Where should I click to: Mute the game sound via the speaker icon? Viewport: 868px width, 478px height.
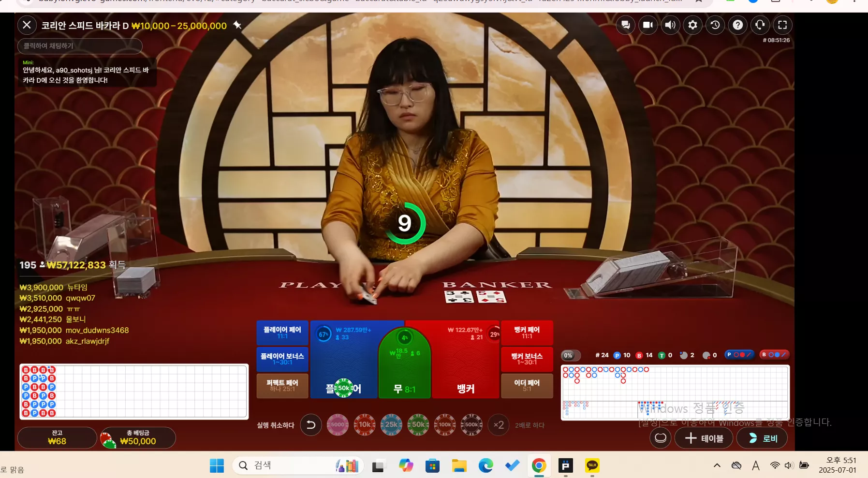click(670, 25)
